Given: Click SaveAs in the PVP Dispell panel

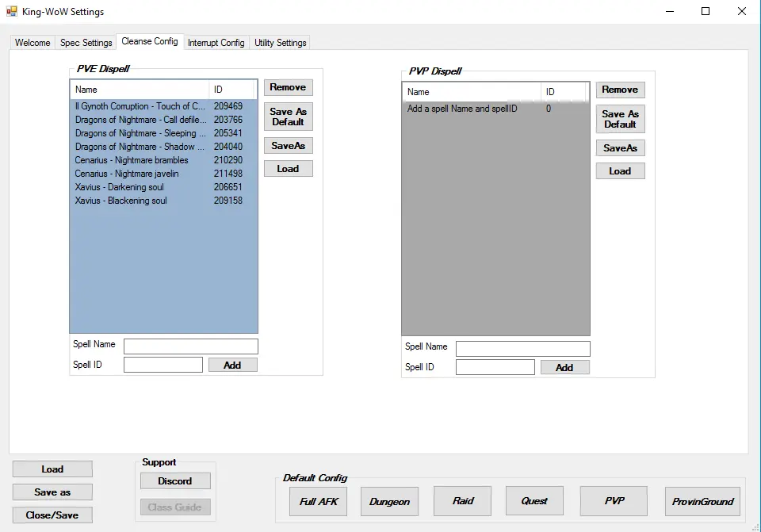Looking at the screenshot, I should (x=620, y=148).
